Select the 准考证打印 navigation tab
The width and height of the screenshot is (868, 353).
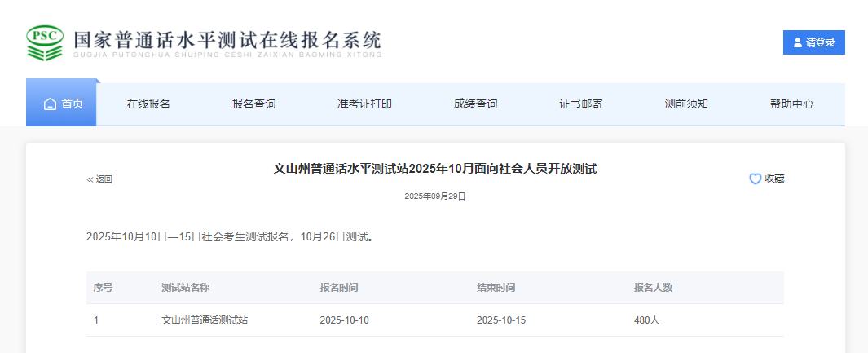click(x=364, y=104)
